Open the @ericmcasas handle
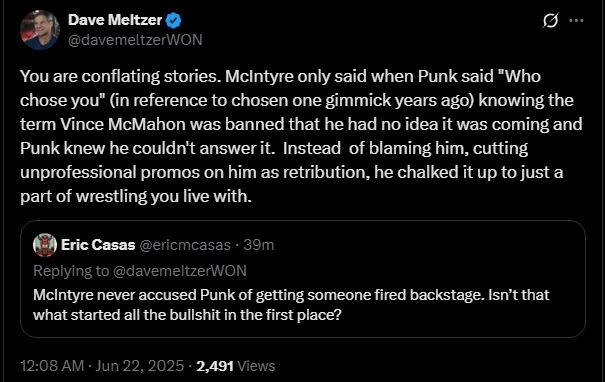605x382 pixels. tap(185, 245)
